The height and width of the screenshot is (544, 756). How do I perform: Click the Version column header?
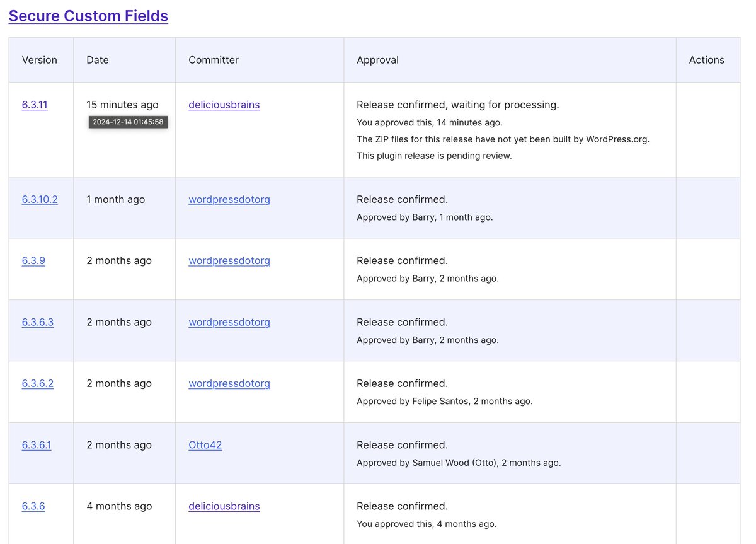point(40,60)
